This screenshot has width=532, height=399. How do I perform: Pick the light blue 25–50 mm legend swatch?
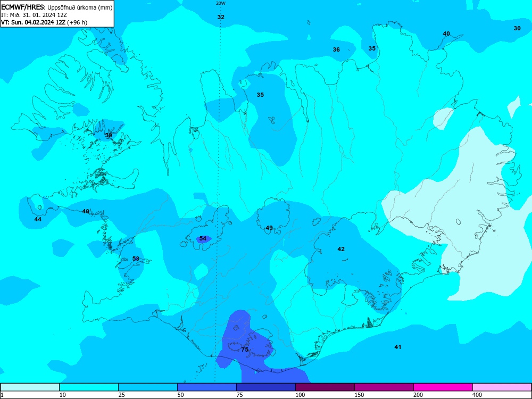[x=148, y=387]
